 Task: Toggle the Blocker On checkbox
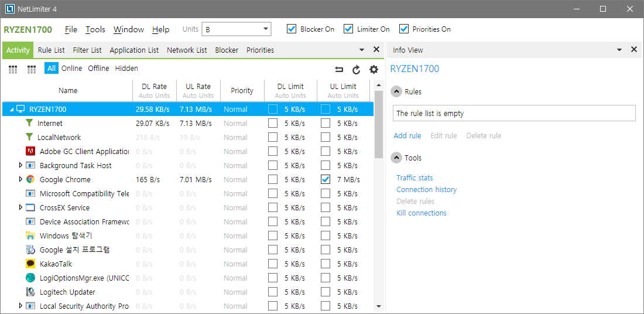click(291, 29)
